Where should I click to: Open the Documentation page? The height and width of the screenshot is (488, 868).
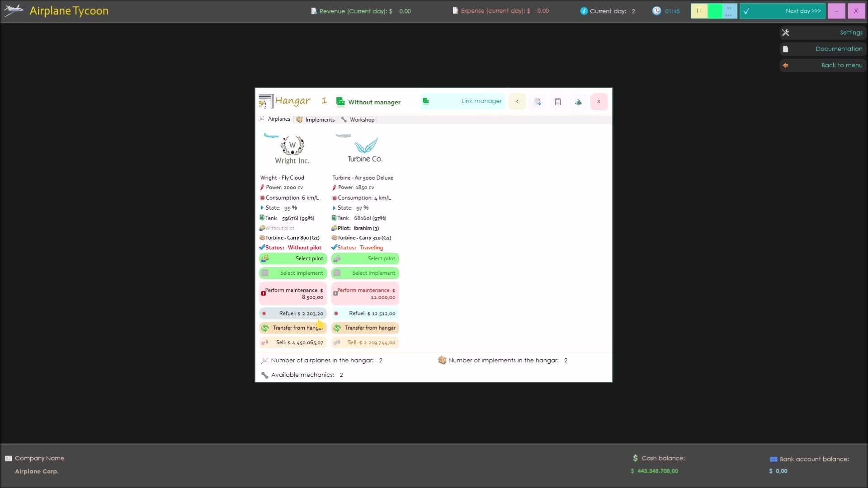tap(823, 49)
